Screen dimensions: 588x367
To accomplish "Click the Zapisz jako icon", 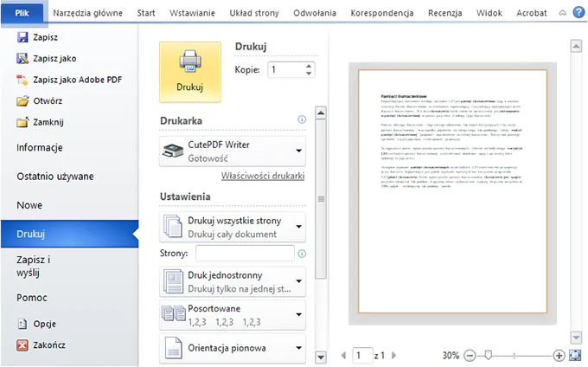I will pos(22,58).
